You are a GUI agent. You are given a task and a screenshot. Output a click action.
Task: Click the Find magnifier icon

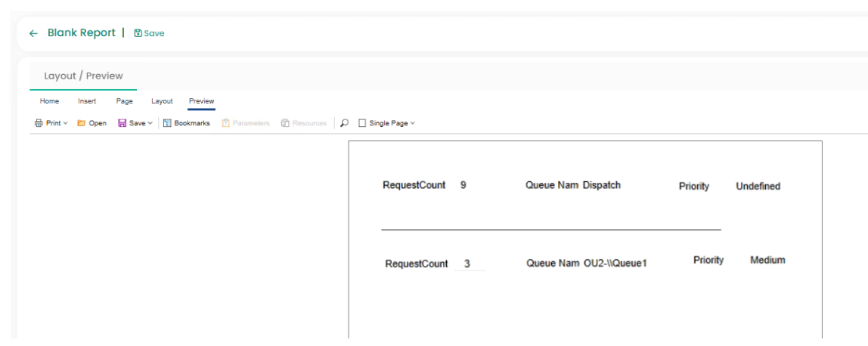coord(345,123)
